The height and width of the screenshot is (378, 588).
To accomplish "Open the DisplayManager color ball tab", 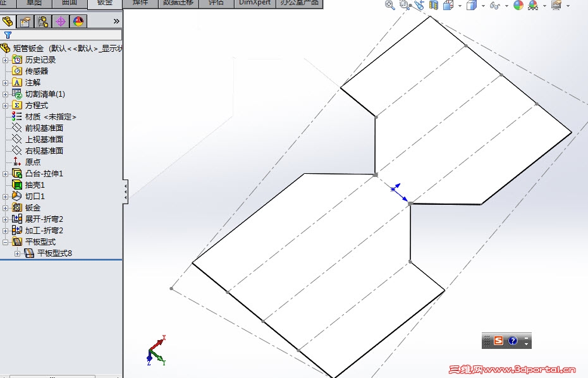I will tap(78, 21).
